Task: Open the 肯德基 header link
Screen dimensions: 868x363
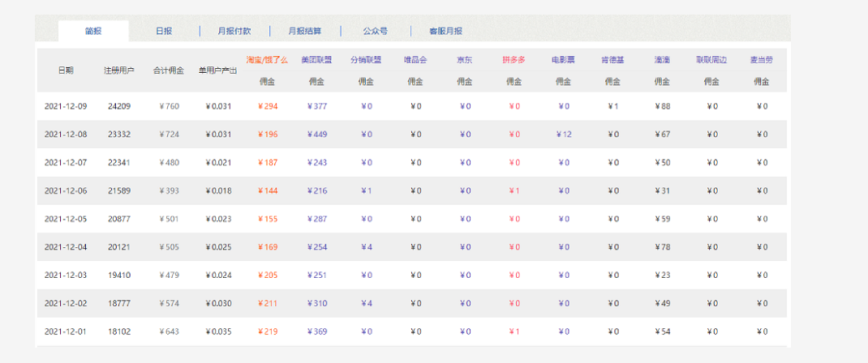Action: [612, 60]
